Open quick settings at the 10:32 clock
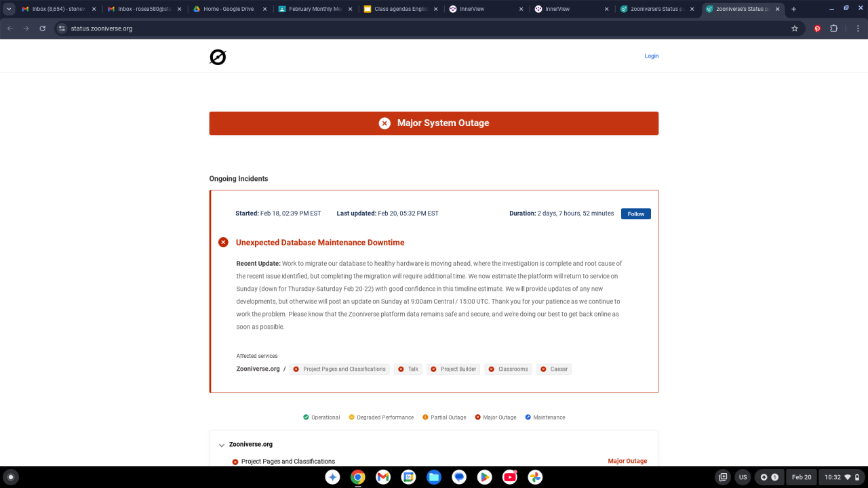 842,477
